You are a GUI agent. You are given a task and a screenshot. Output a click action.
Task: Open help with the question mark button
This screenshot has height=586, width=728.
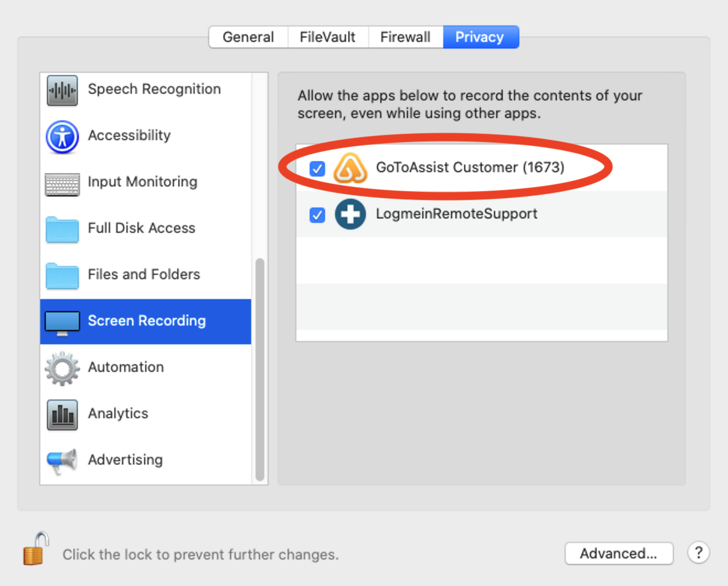(698, 552)
